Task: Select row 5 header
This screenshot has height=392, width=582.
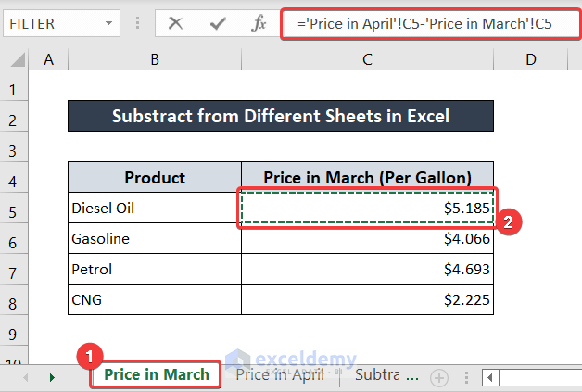Action: 13,209
